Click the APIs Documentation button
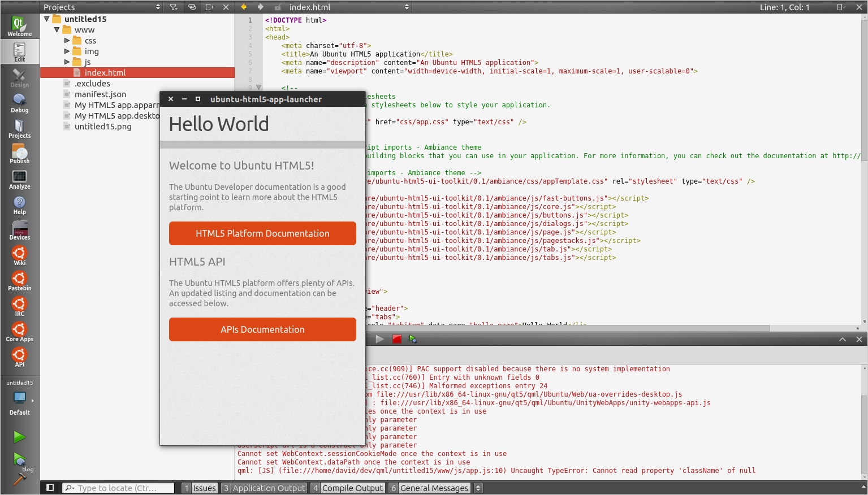868x495 pixels. tap(262, 329)
